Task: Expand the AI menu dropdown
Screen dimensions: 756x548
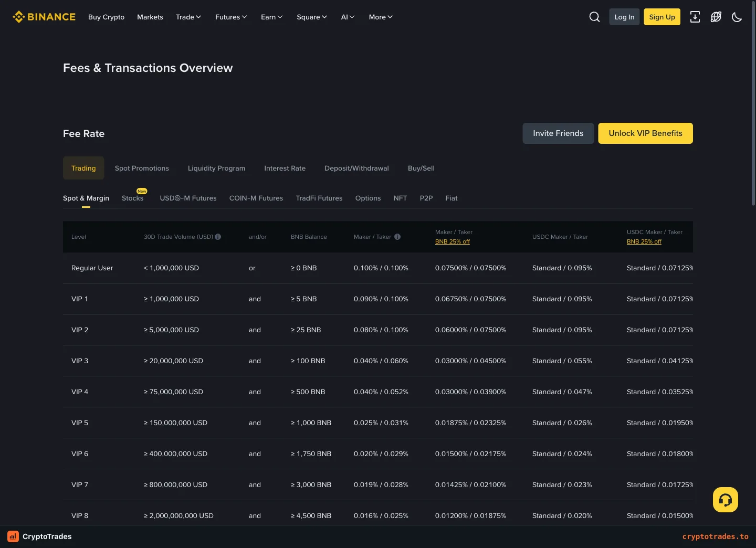Action: (x=348, y=17)
